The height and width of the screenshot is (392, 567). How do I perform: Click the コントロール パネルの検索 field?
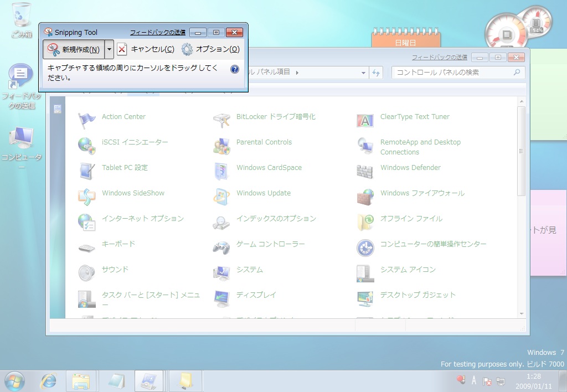coord(458,73)
